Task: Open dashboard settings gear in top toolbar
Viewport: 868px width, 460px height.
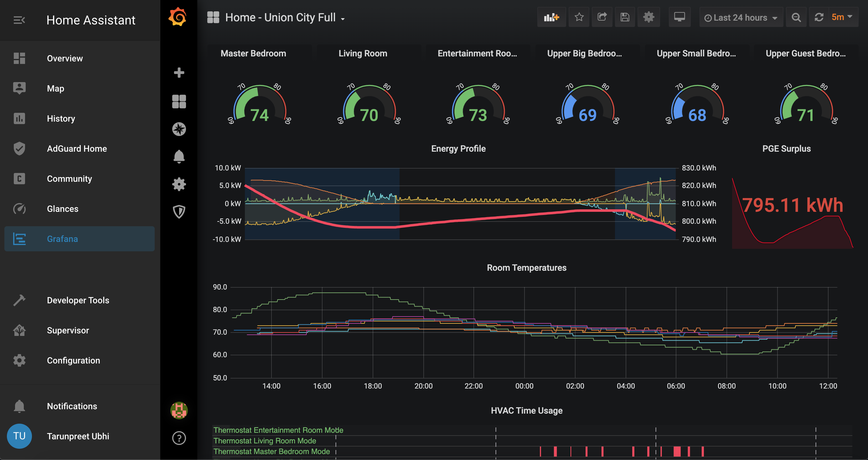Action: coord(648,17)
